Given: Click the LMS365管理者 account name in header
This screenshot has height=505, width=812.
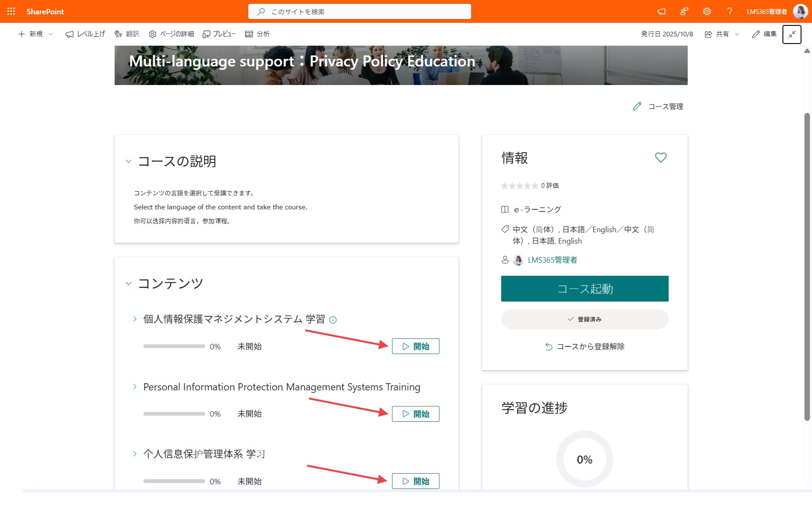Looking at the screenshot, I should click(x=767, y=11).
